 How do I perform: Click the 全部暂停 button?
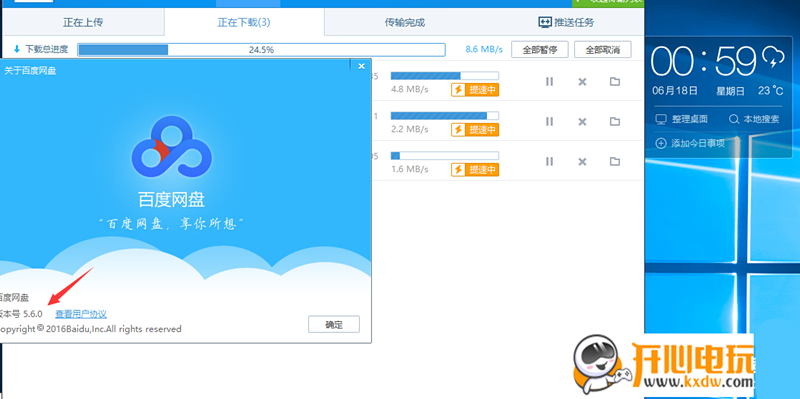540,49
